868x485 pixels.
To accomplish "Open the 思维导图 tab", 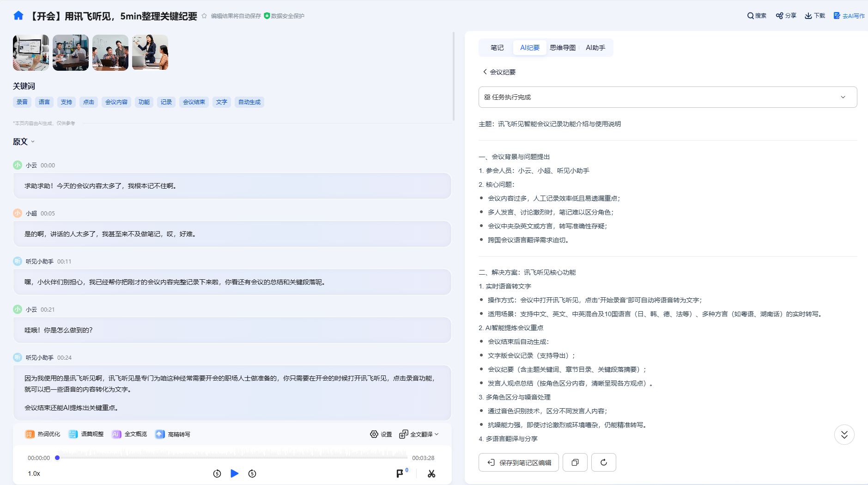I will tap(563, 48).
